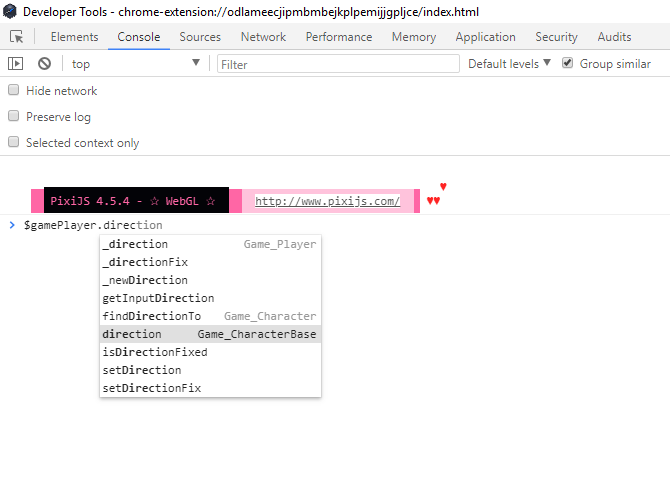
Task: Enable the Hide network checkbox
Action: 14,90
